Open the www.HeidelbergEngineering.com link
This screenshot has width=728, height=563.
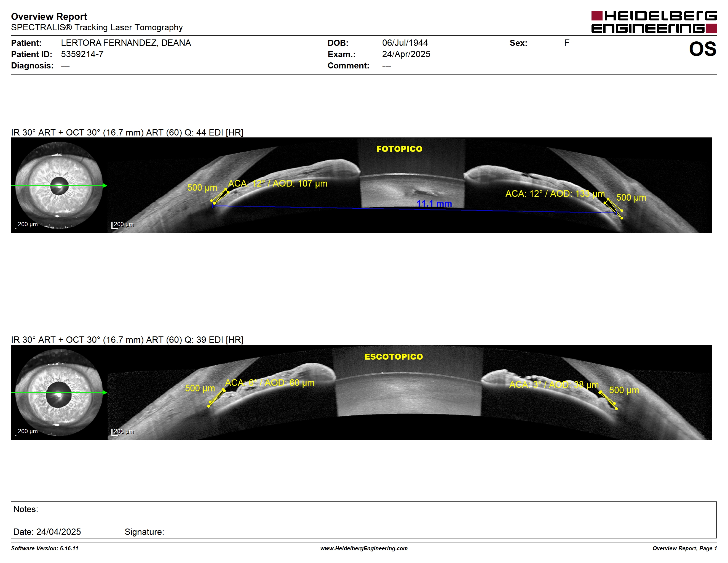[364, 548]
